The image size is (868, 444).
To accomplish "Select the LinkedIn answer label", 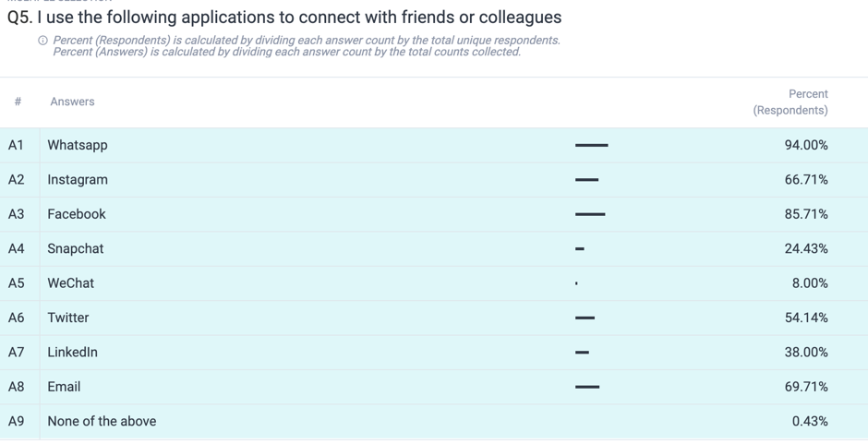I will tap(73, 352).
